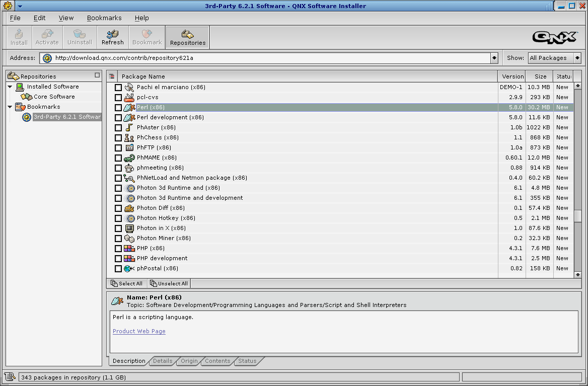This screenshot has height=386, width=588.
Task: Tick the PhFTP (x86) checkbox
Action: click(118, 148)
